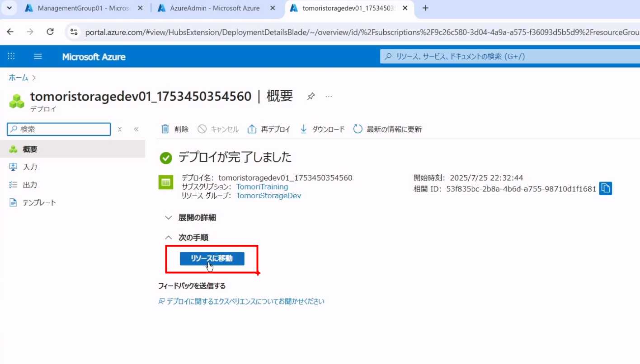Reload the page using browser refresh icon
Image resolution: width=640 pixels, height=364 pixels.
click(50, 32)
